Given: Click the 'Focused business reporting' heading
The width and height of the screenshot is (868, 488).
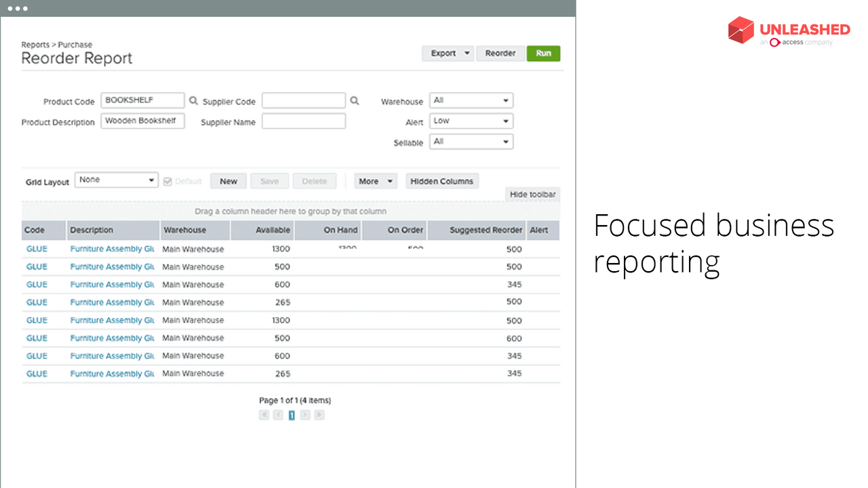Looking at the screenshot, I should pos(713,244).
